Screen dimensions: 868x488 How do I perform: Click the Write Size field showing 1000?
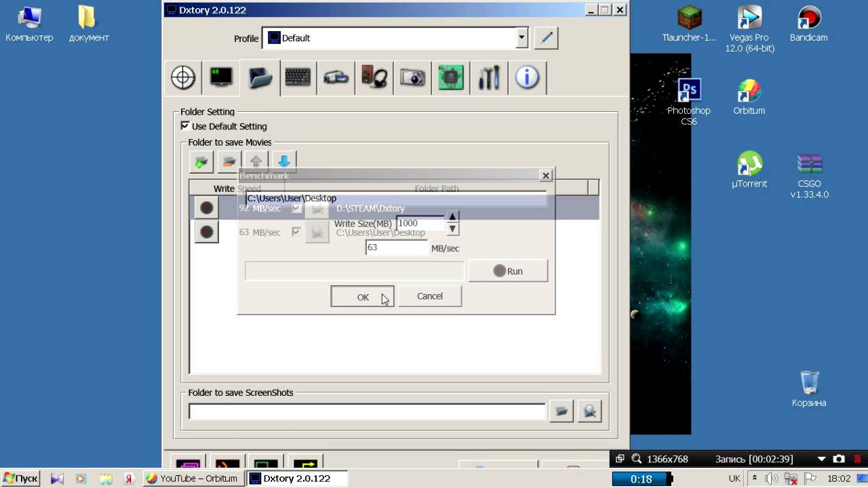420,223
